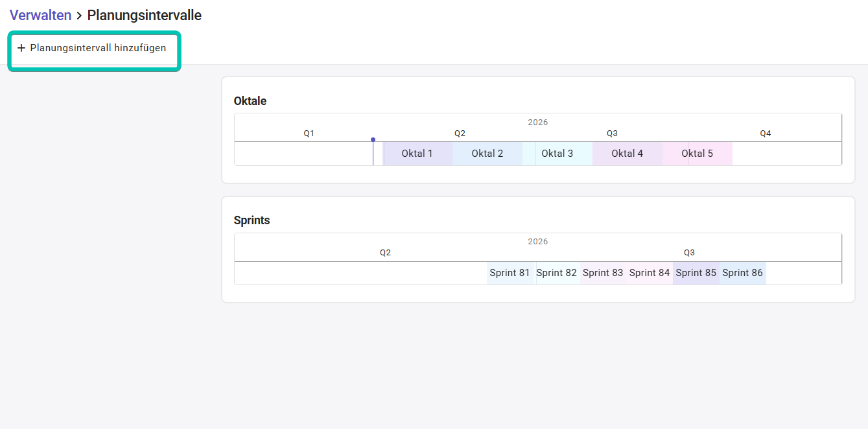Open the Oktal 2 interval
868x429 pixels.
click(x=487, y=154)
